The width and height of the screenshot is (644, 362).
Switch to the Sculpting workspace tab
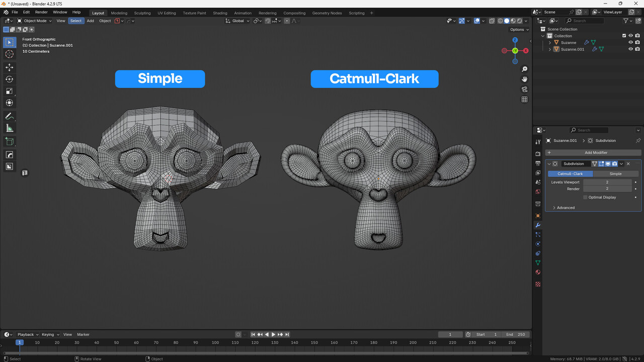pyautogui.click(x=142, y=13)
